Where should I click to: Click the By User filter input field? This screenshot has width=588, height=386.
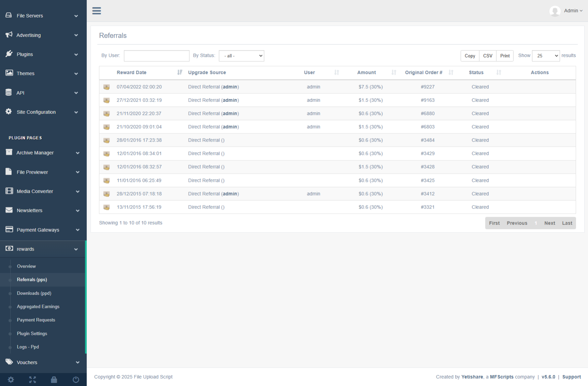point(156,56)
